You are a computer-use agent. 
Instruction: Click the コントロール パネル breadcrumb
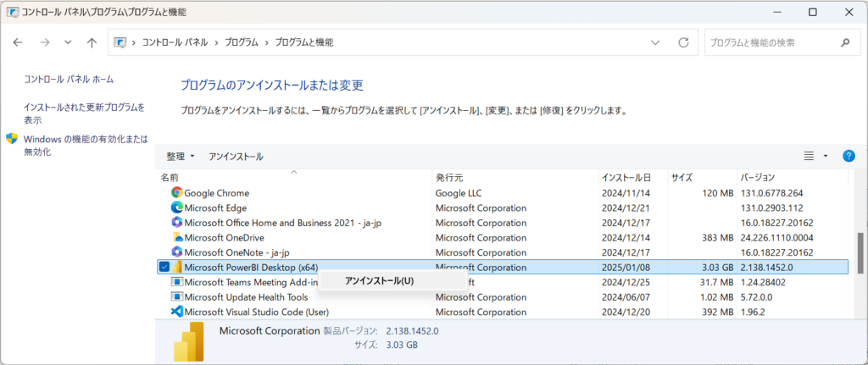[175, 42]
